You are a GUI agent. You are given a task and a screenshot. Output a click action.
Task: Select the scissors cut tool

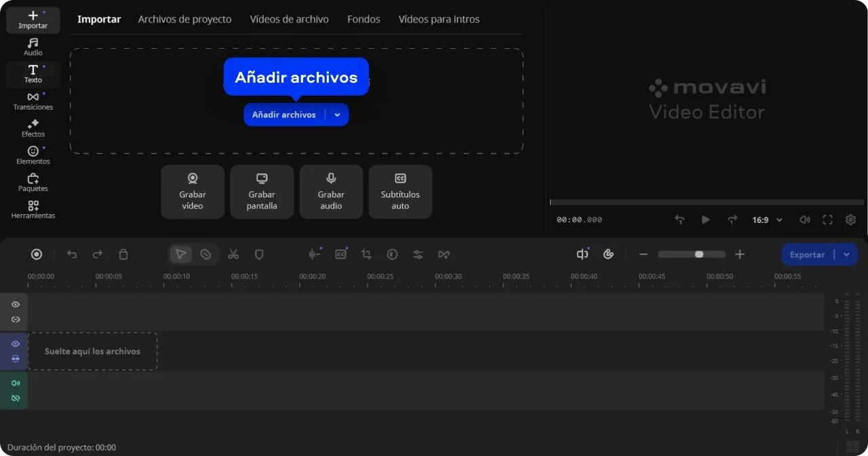pos(233,255)
